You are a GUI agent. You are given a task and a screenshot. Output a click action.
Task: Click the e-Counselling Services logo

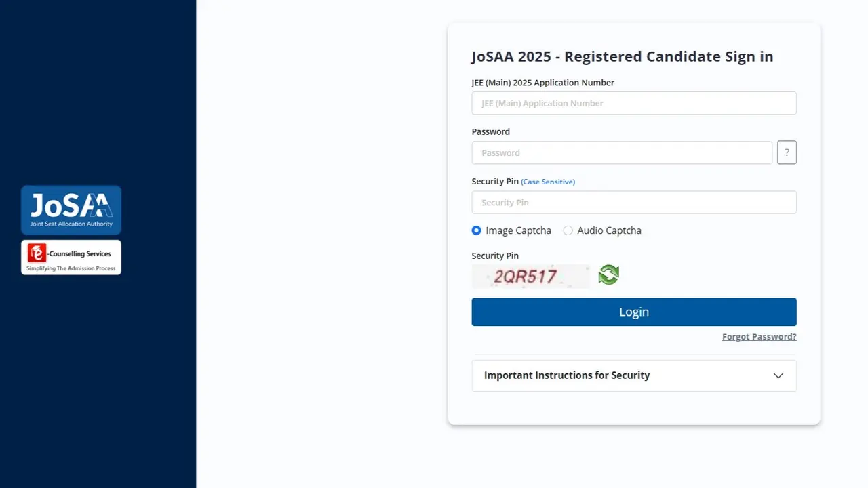[x=71, y=257]
